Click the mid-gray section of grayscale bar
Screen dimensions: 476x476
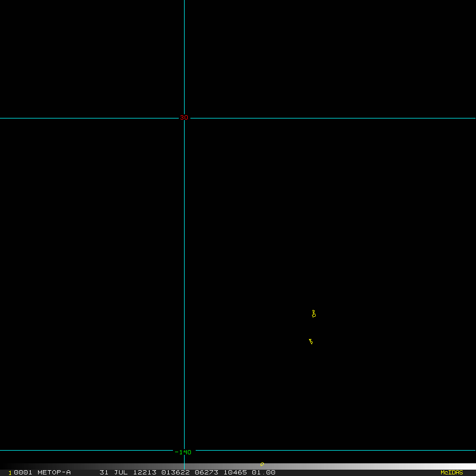[x=238, y=466]
